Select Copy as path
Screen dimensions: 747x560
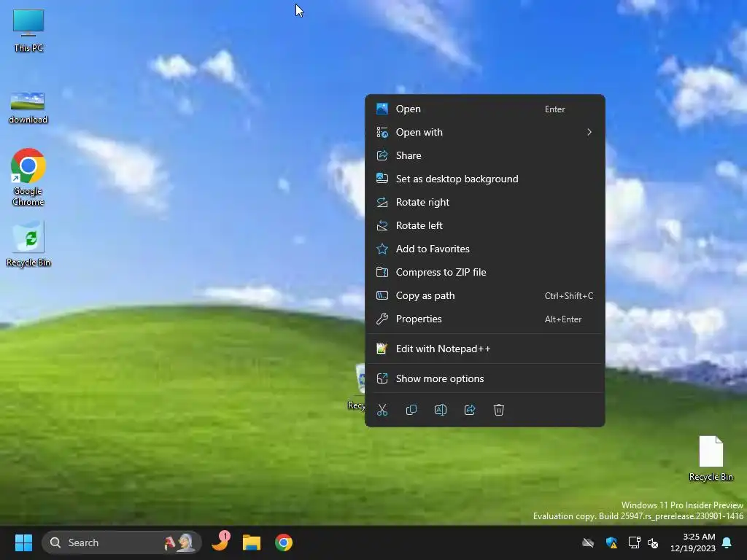tap(485, 296)
